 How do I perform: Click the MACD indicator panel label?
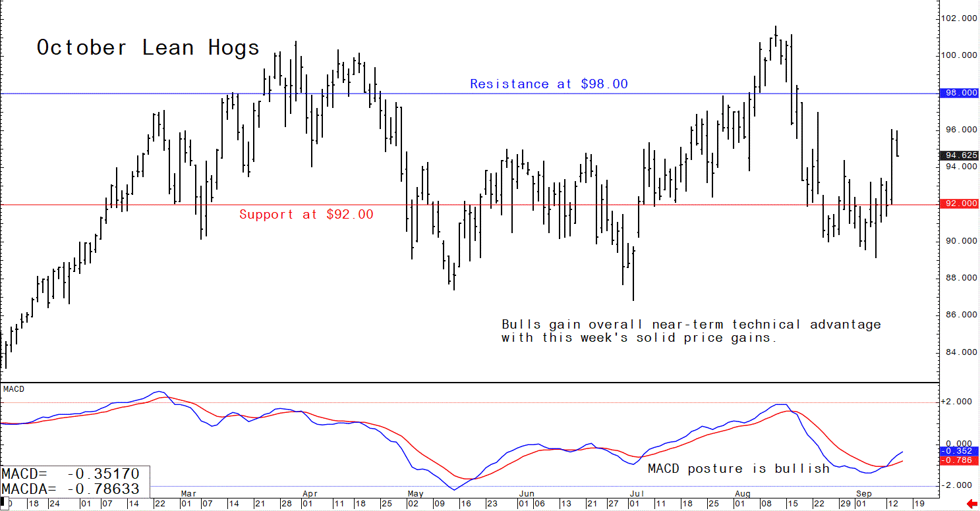(14, 389)
